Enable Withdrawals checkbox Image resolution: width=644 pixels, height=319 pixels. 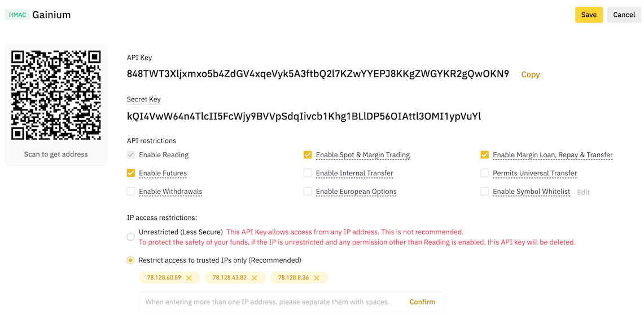[131, 192]
